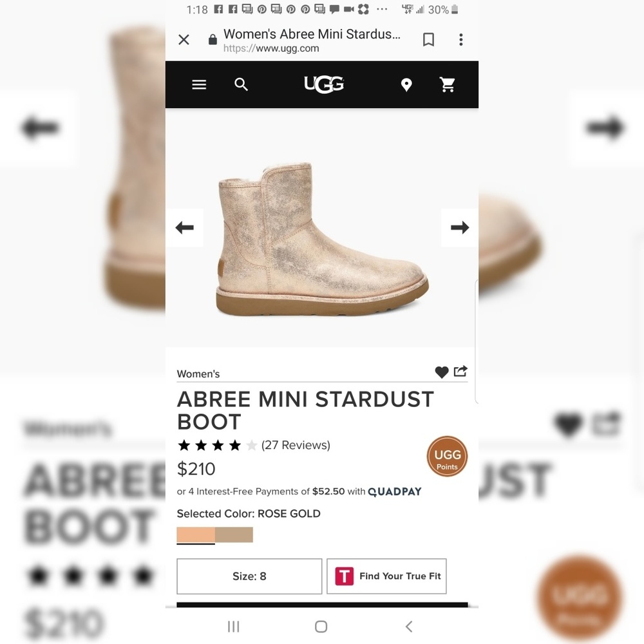Open the store locator pin icon

(x=406, y=85)
